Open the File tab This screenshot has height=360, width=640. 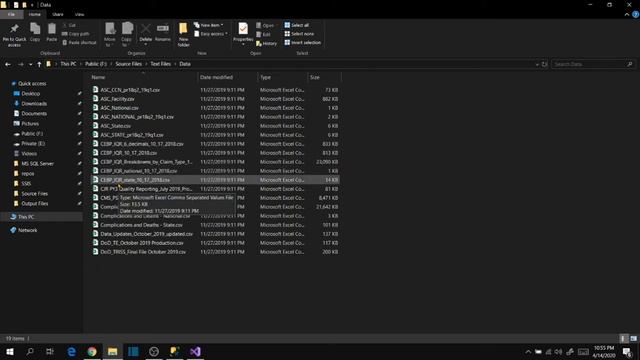tap(11, 14)
